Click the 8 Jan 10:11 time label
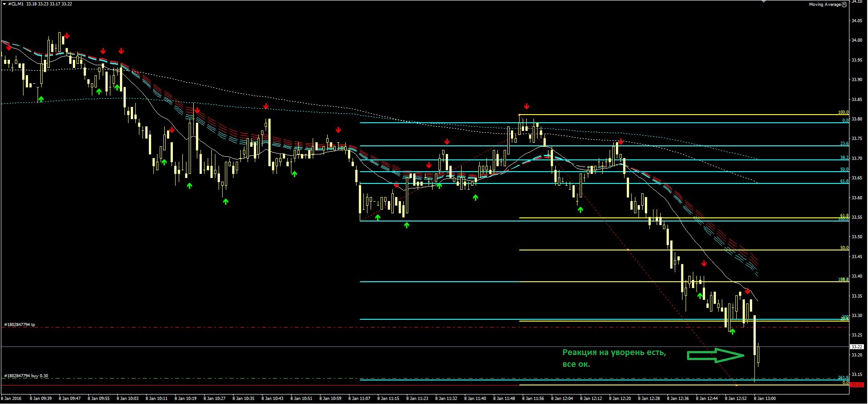 pos(157,399)
